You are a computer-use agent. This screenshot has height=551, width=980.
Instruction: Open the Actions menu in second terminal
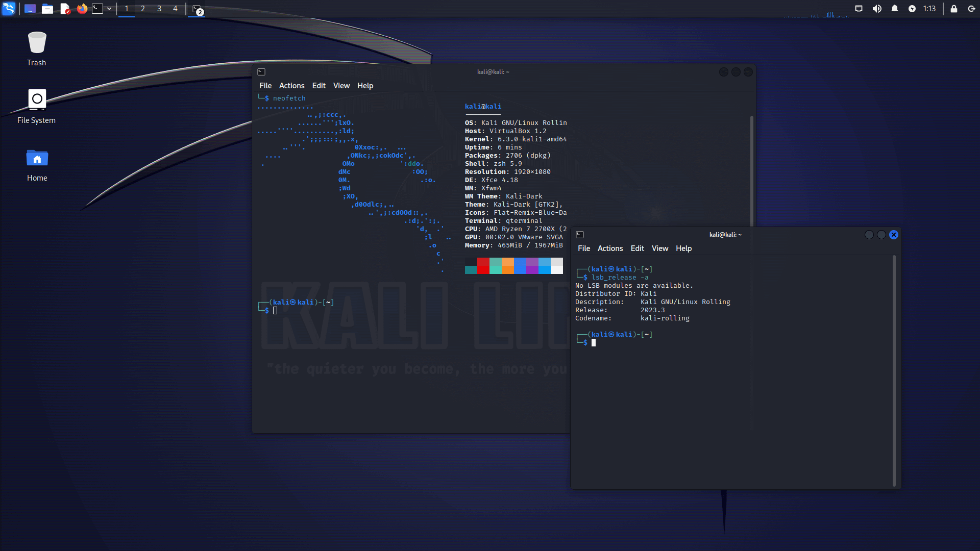coord(610,247)
